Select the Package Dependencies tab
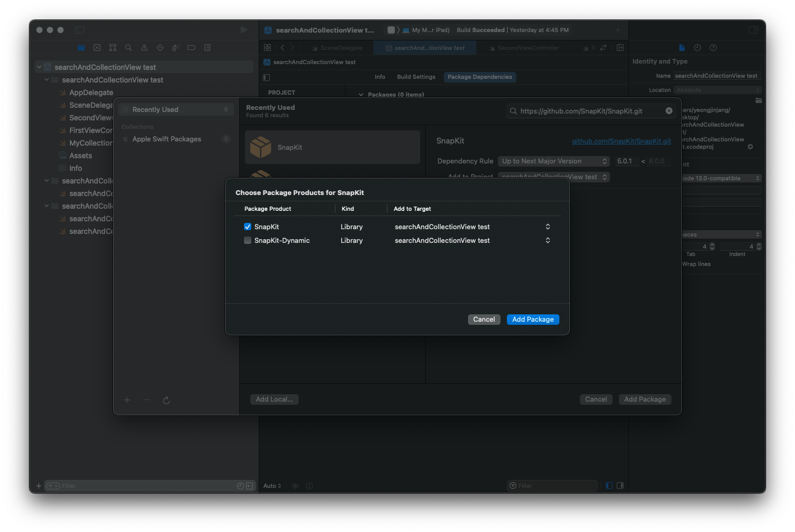The width and height of the screenshot is (795, 532). point(480,77)
